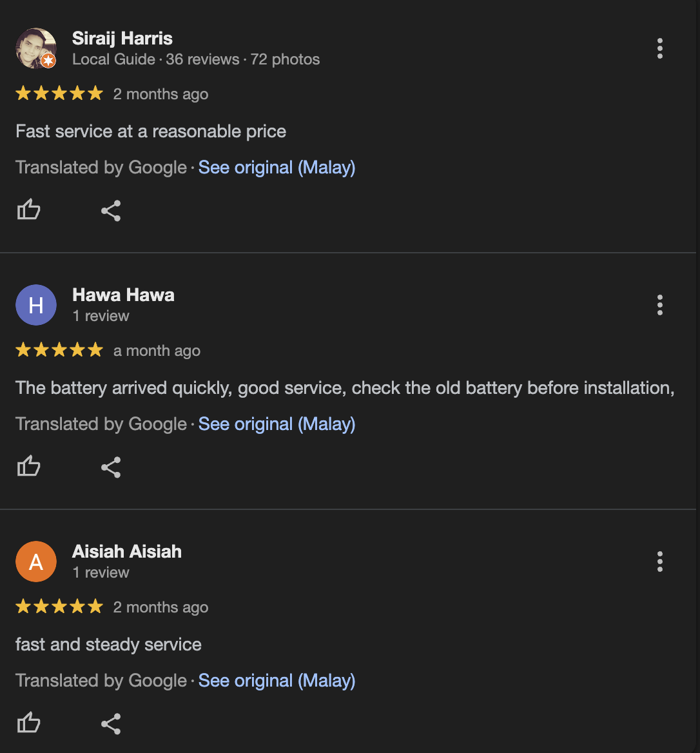Image resolution: width=700 pixels, height=753 pixels.
Task: See original Malay text of Siraij Harris's review
Action: coord(277,168)
